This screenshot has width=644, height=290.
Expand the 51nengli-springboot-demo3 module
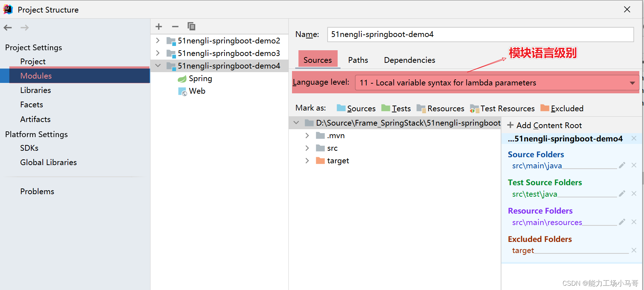(158, 53)
